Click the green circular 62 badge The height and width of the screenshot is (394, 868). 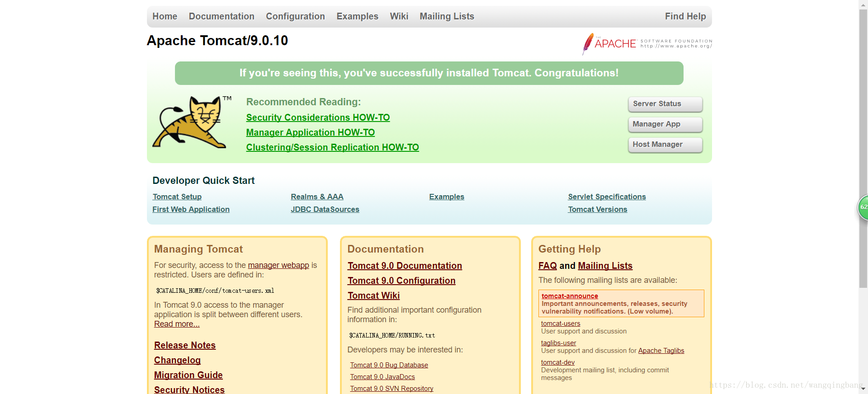click(x=863, y=207)
